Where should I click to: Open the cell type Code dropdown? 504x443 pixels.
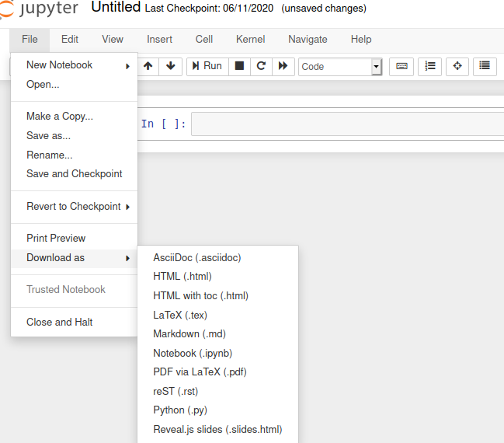pyautogui.click(x=340, y=67)
